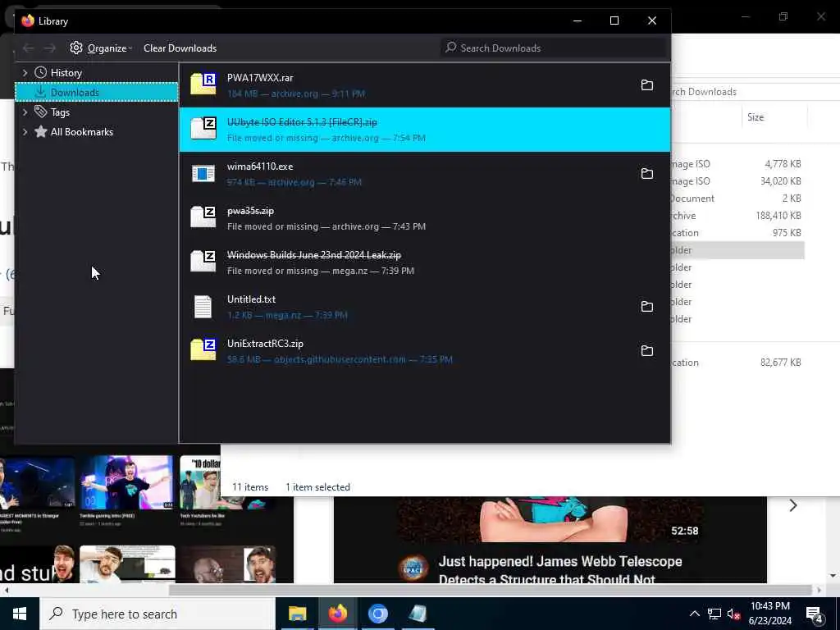
Task: Click the Tags icon in sidebar
Action: point(41,112)
